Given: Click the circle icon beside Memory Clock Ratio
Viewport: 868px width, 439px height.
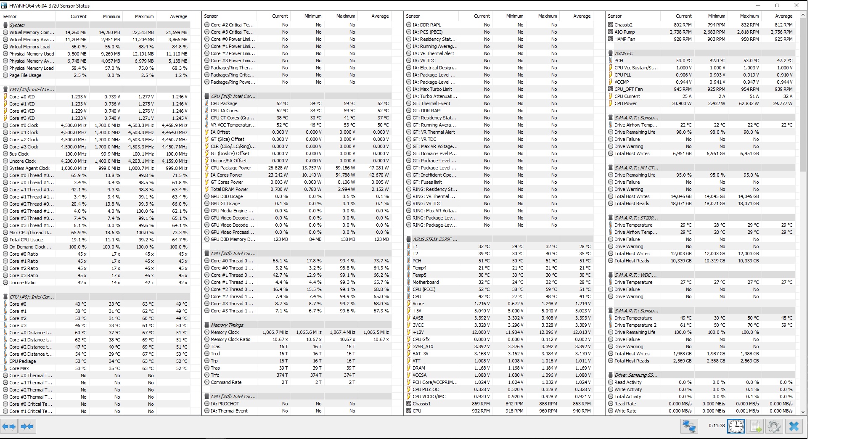Looking at the screenshot, I should [207, 339].
